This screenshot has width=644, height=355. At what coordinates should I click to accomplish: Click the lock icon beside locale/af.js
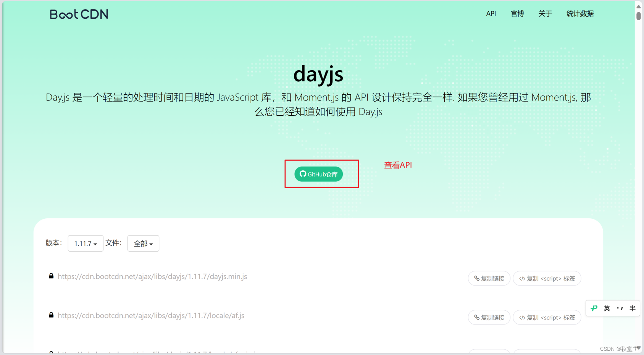[51, 315]
